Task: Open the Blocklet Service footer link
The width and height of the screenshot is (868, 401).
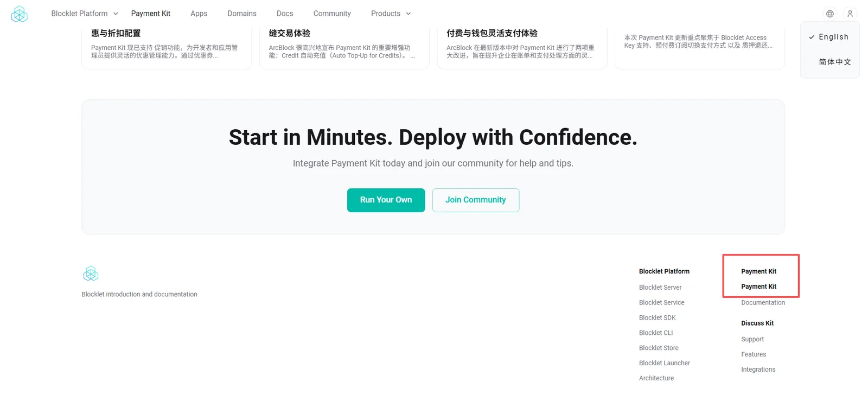Action: coord(662,303)
